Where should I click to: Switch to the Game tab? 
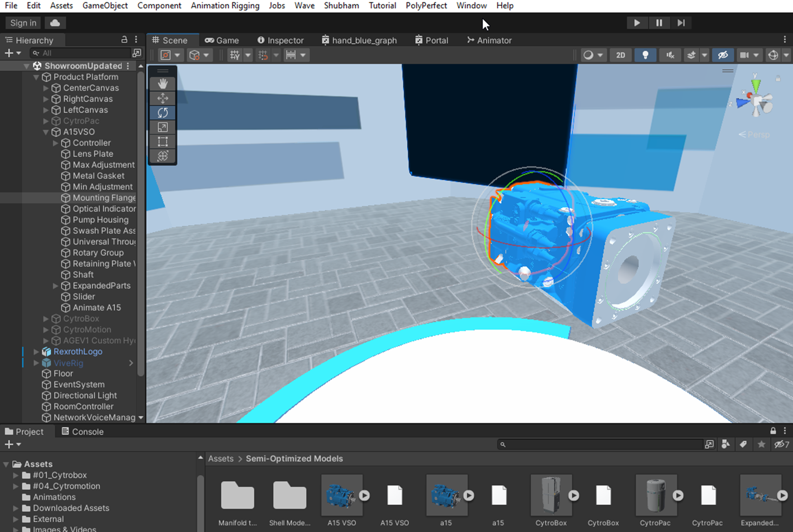(x=222, y=40)
